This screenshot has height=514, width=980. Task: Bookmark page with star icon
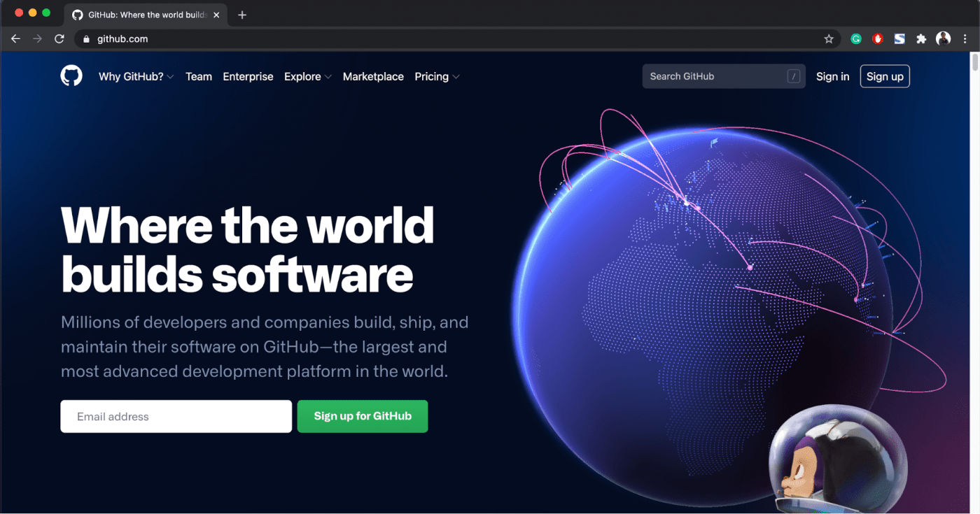(x=829, y=39)
